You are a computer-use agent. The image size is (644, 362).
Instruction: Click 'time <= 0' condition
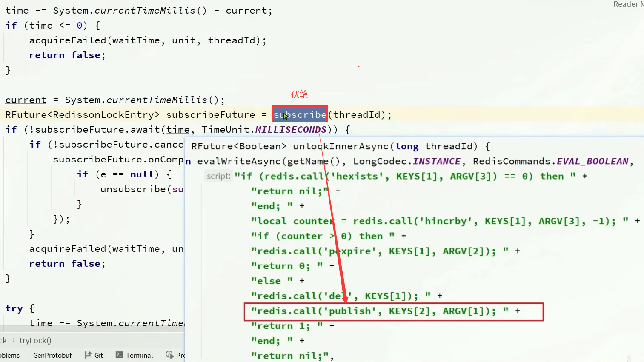point(55,25)
